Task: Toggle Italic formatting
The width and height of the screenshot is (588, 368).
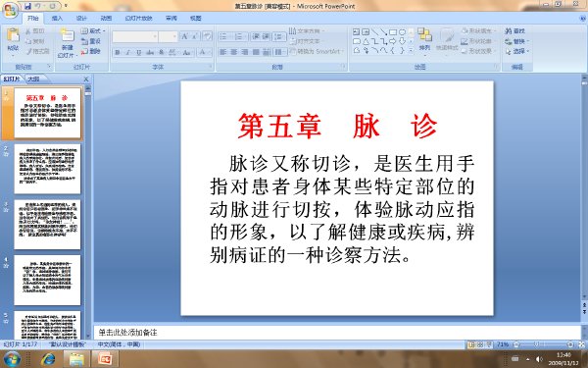Action: click(x=127, y=53)
